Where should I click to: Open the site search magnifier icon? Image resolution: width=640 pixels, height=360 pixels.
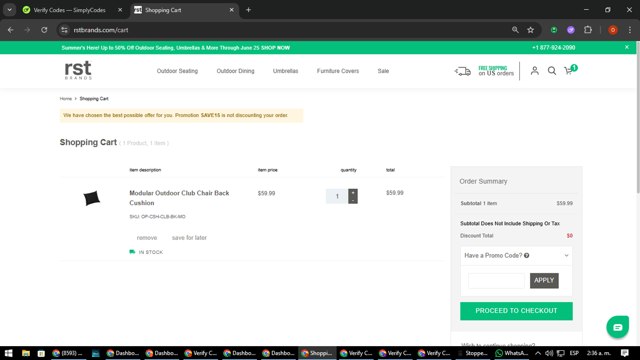coord(552,71)
